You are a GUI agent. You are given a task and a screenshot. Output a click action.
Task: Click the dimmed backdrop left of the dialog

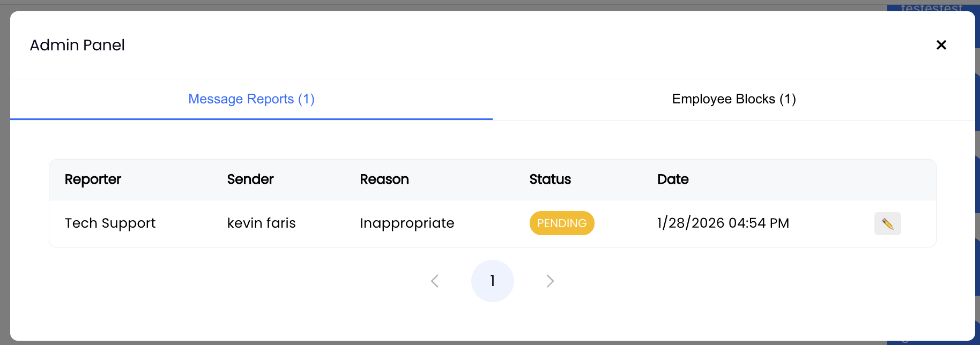4,177
